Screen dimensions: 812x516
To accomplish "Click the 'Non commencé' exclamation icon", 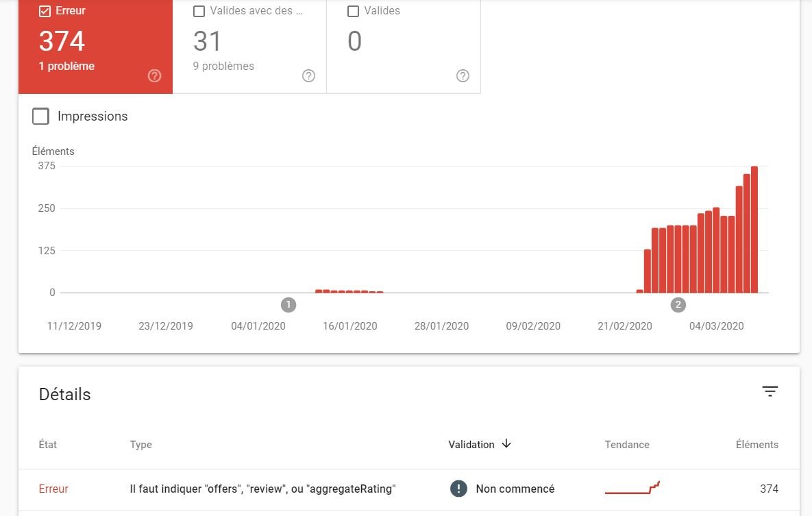I will click(458, 489).
